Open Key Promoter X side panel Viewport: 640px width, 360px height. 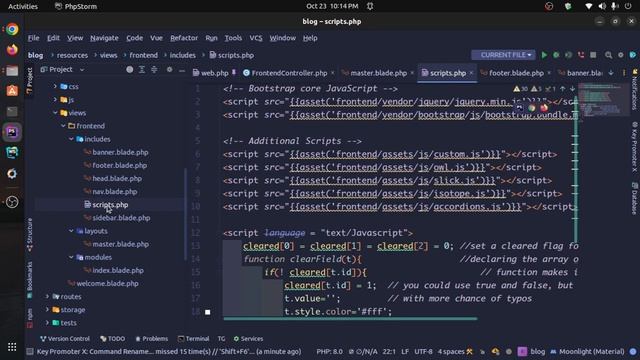click(634, 147)
